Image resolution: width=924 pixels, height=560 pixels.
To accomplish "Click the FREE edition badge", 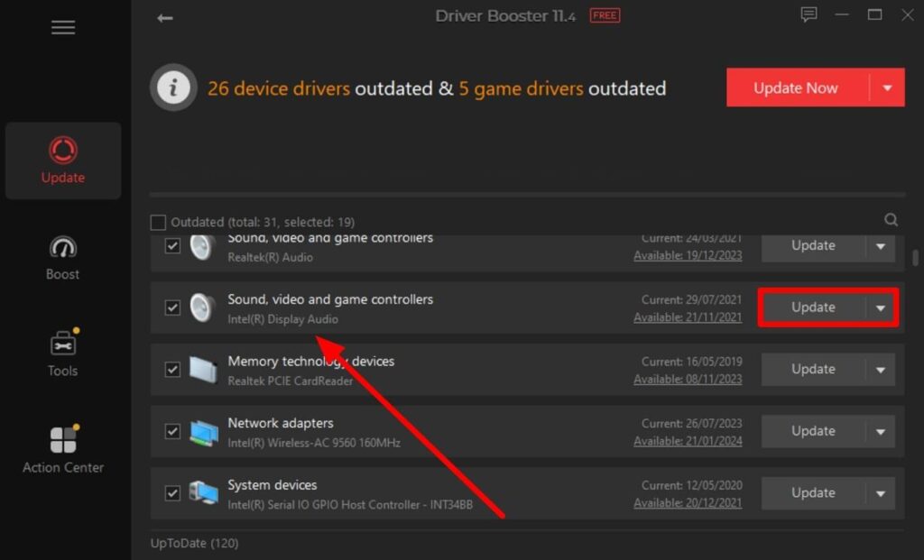I will coord(605,16).
